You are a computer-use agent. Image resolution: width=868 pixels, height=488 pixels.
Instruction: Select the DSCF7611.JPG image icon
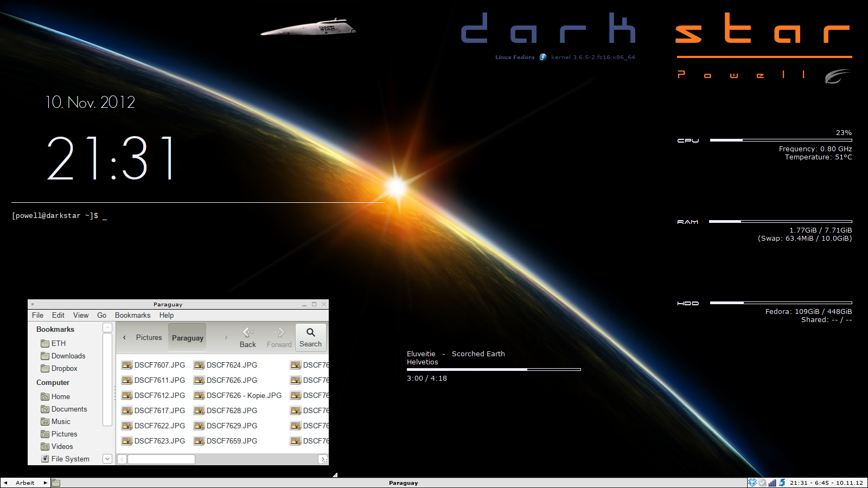(127, 380)
